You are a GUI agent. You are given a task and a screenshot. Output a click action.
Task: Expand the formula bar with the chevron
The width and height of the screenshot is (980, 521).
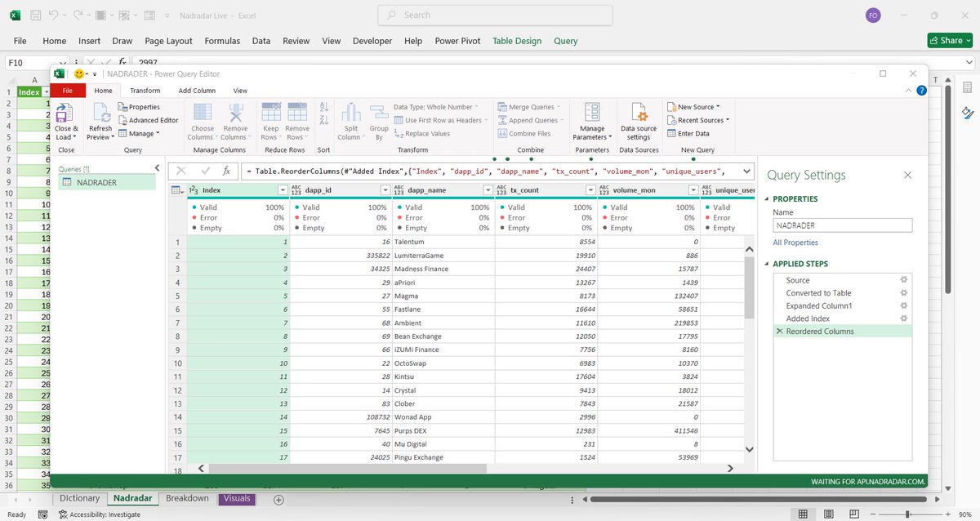tap(746, 171)
